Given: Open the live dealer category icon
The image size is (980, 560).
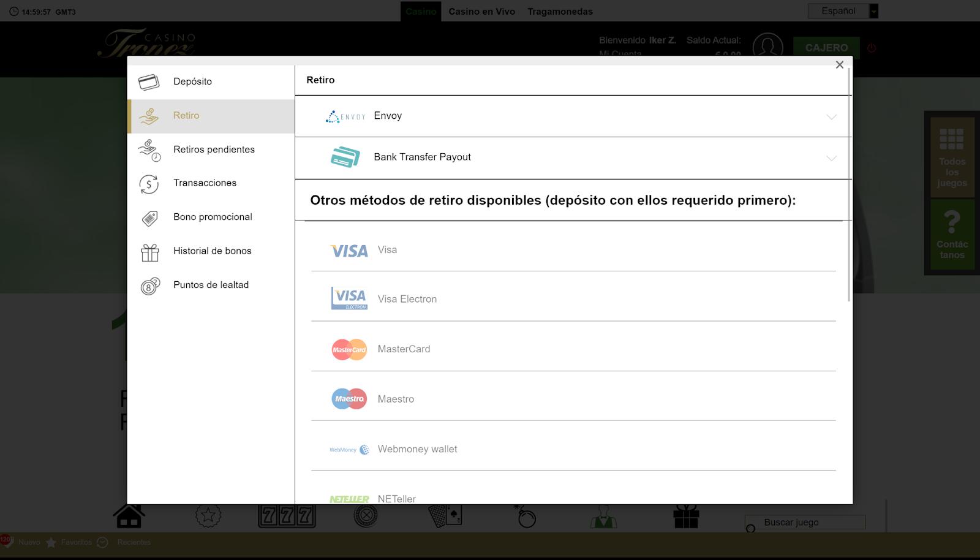Looking at the screenshot, I should click(x=603, y=516).
